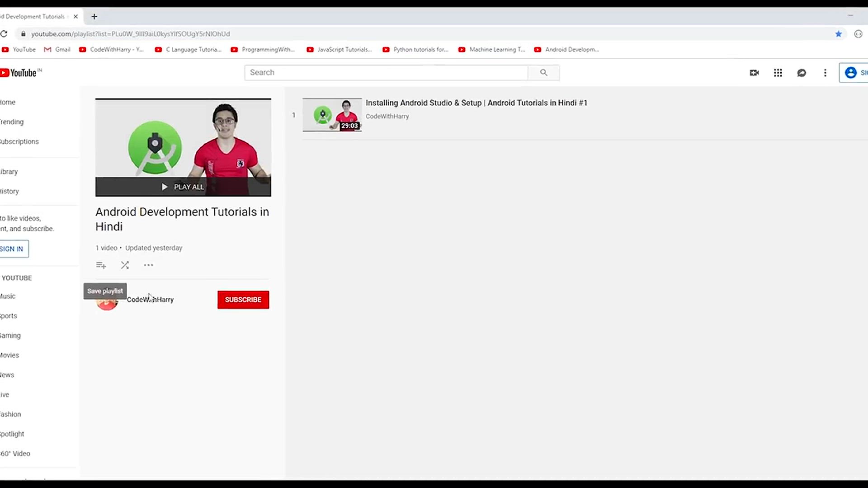This screenshot has height=488, width=868.
Task: Open the JavaScript Tutorials bookmark
Action: coord(339,50)
